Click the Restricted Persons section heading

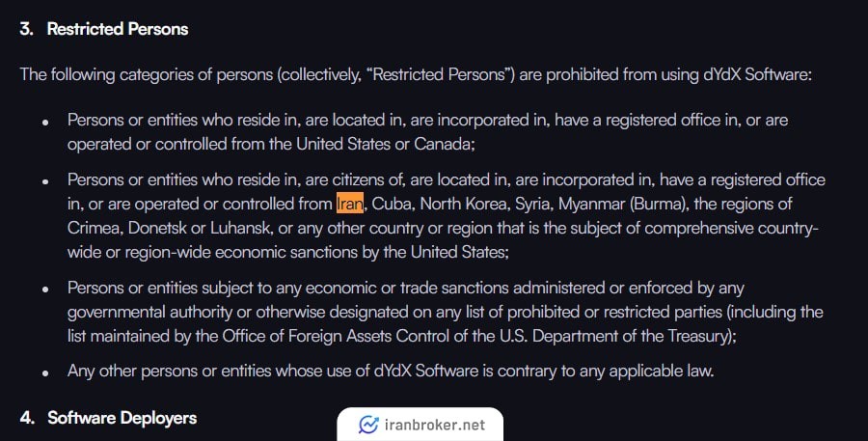coord(118,29)
